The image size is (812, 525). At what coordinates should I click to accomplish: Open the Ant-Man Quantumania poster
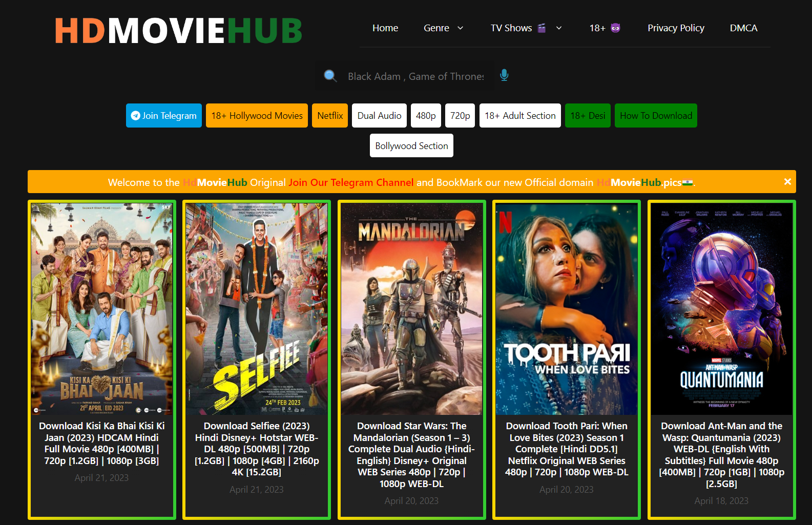721,309
